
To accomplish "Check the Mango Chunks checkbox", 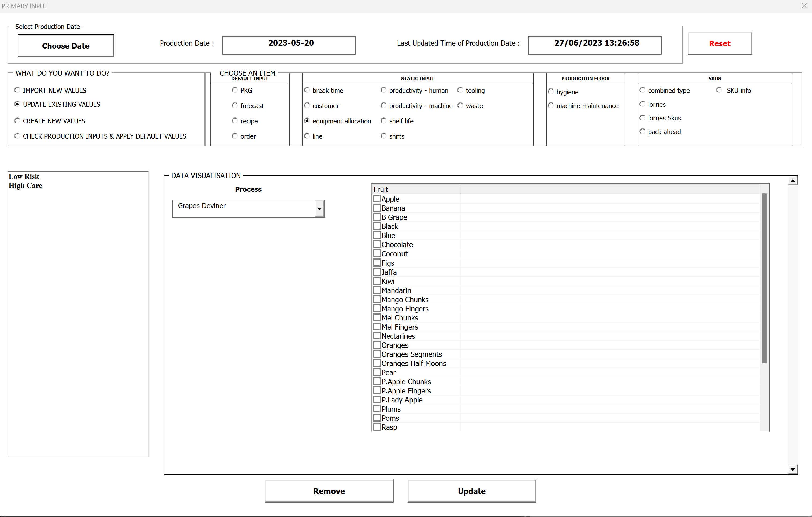I will tap(377, 299).
